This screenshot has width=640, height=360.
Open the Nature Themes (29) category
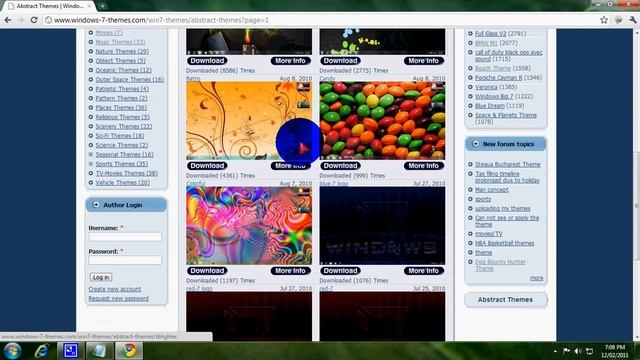click(122, 51)
